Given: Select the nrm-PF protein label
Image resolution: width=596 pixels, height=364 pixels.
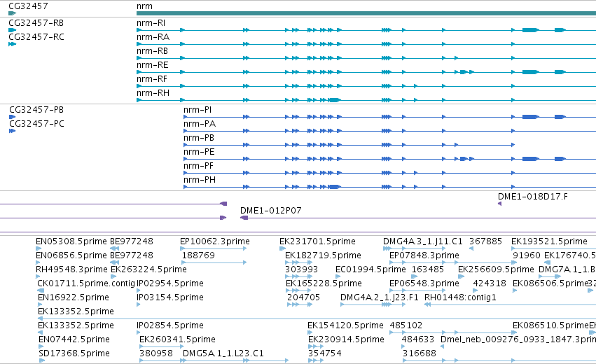Looking at the screenshot, I should (x=198, y=166).
